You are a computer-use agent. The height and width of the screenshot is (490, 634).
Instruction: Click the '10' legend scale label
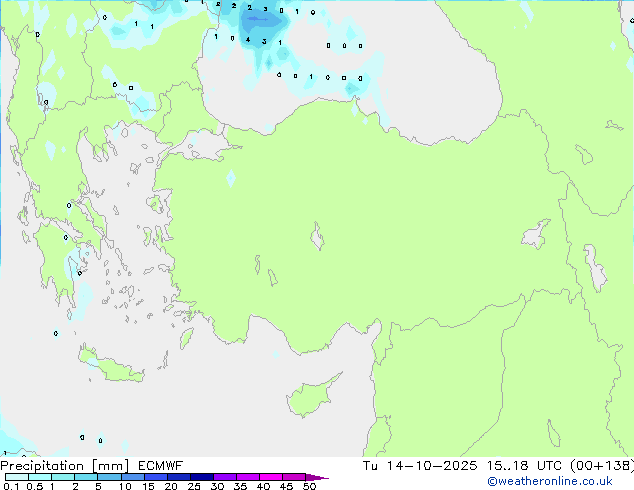(x=125, y=486)
